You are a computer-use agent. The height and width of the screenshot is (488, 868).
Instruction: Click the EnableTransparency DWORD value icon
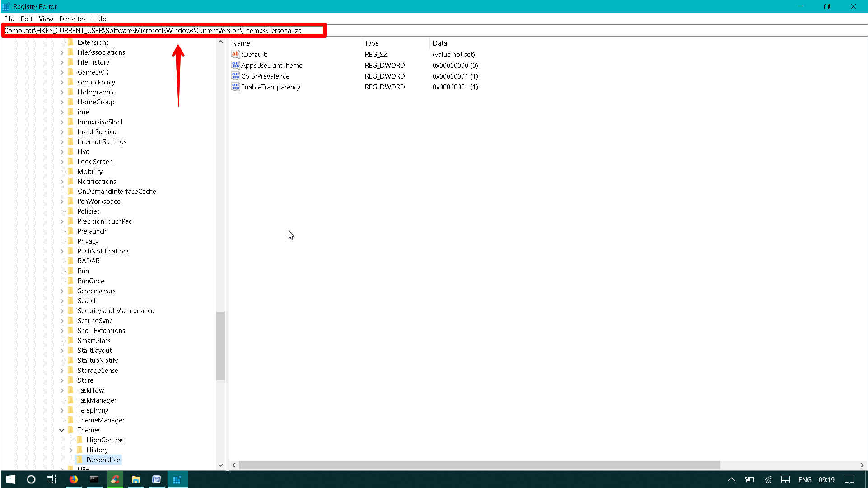tap(235, 87)
